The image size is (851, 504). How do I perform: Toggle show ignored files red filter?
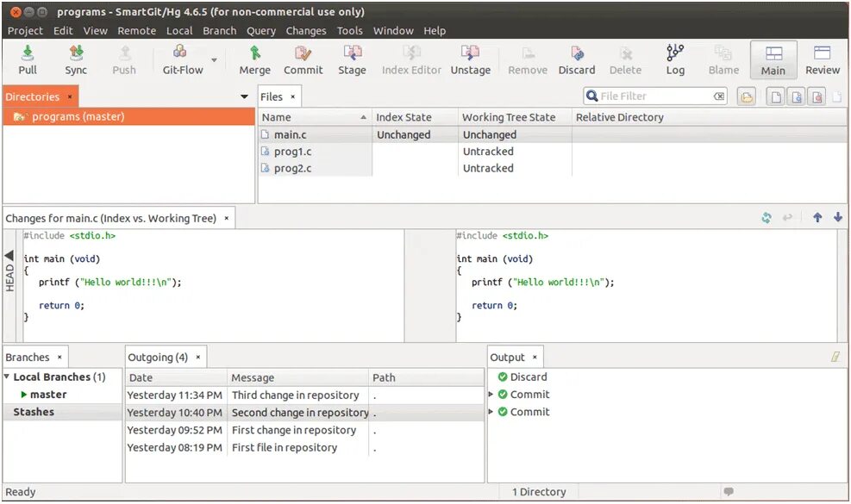(x=817, y=97)
